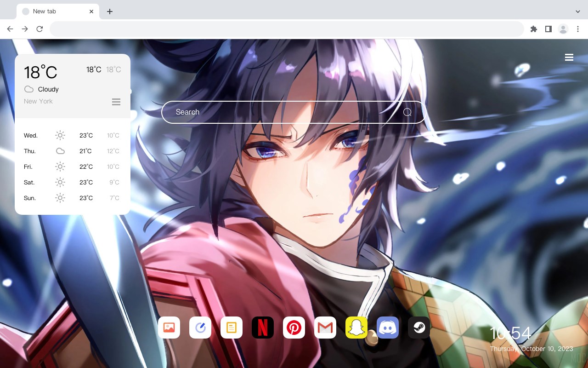Open the Steam shortcut
Viewport: 588px width, 368px height.
pos(419,328)
